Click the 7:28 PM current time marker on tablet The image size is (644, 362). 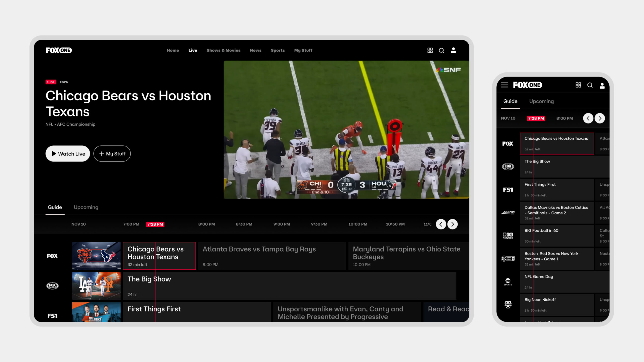tap(155, 224)
